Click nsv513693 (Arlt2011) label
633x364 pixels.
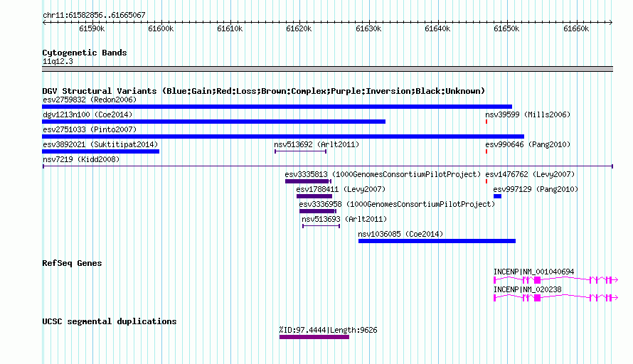(x=344, y=219)
